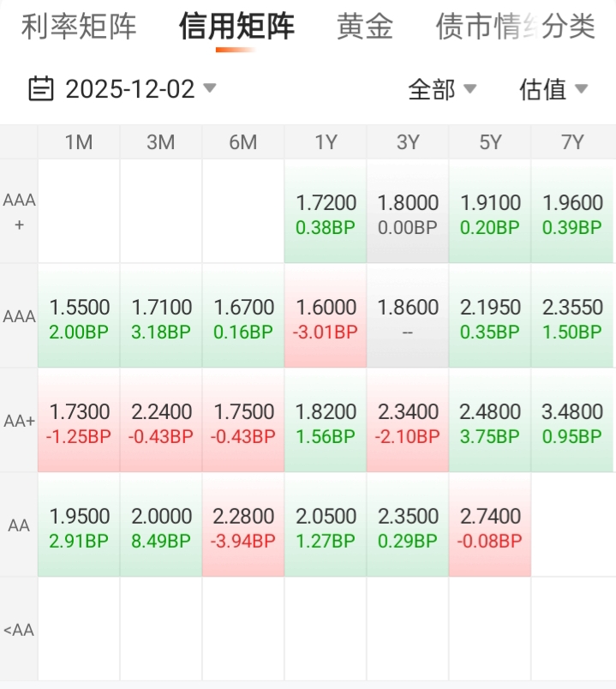Open AAA 1Y cell showing 1.6000
Viewport: 616px width, 689px height.
326,317
